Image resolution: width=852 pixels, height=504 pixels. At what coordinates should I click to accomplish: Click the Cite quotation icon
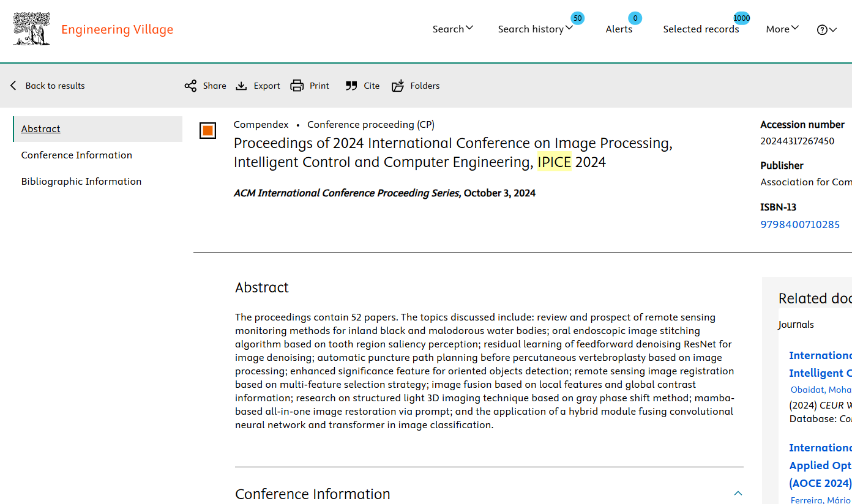(351, 86)
